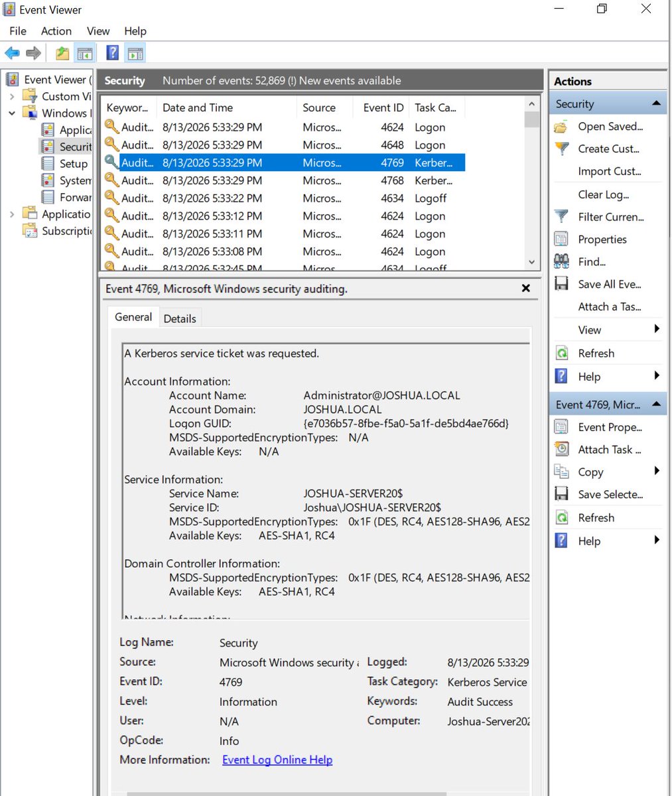Click the Refresh icon under Event 4769 actions
The height and width of the screenshot is (796, 672).
pos(561,517)
